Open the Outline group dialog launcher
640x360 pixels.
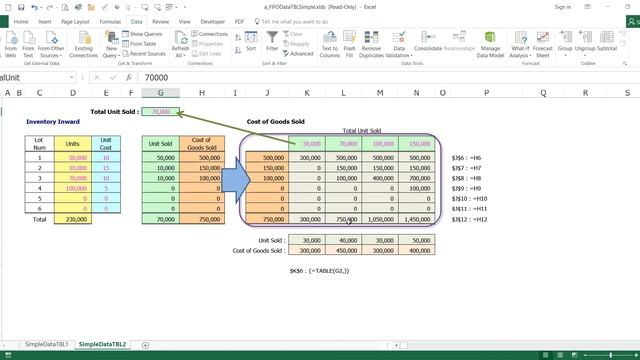(624, 64)
